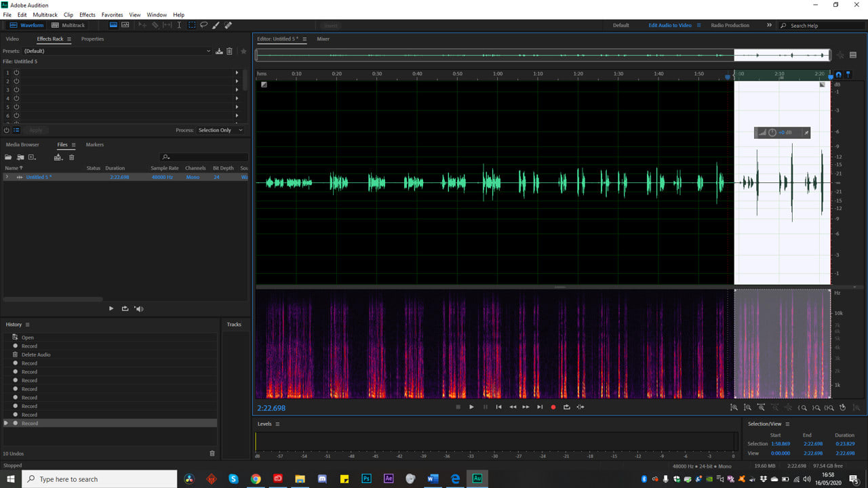868x488 pixels.
Task: Select the Open history state
Action: tap(27, 338)
